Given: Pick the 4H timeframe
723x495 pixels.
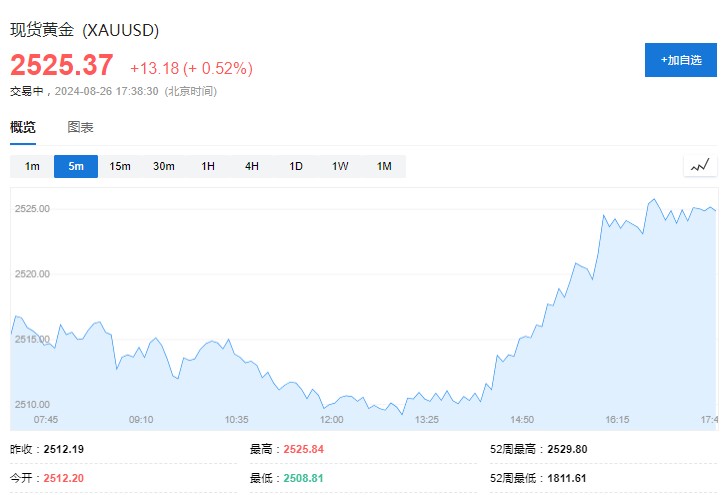Looking at the screenshot, I should pyautogui.click(x=252, y=166).
